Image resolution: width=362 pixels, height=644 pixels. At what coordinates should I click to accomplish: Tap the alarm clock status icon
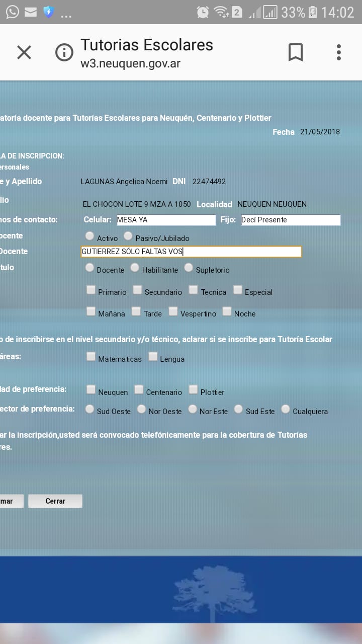(203, 12)
